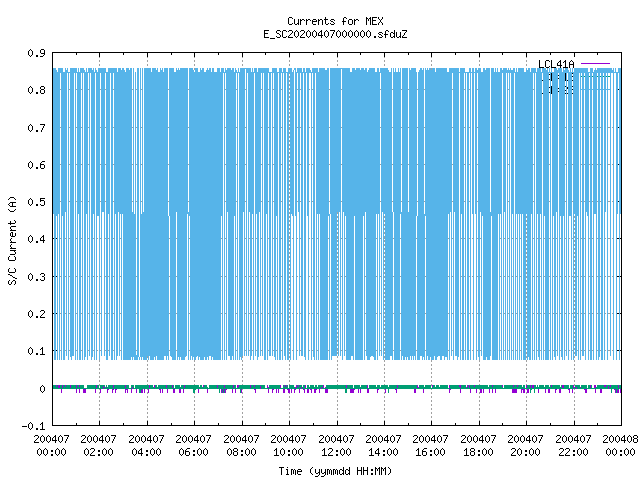
Task: Click the 22:00 time tick label
Action: pyautogui.click(x=573, y=452)
